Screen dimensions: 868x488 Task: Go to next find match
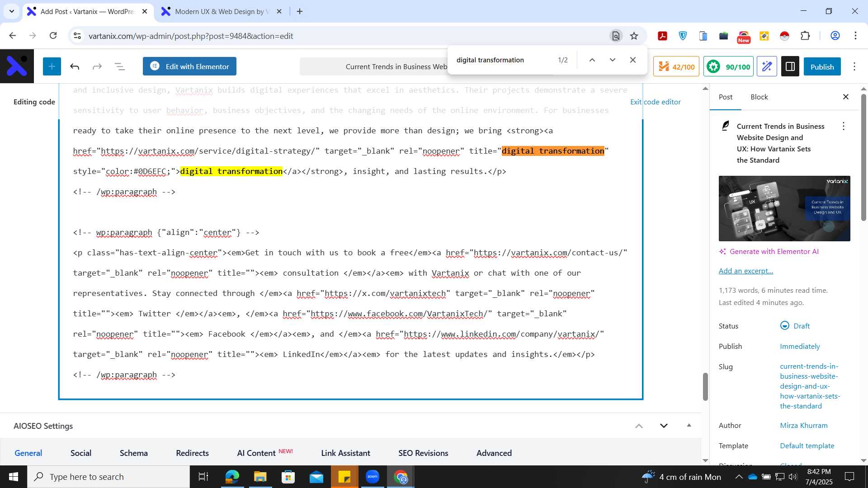(613, 60)
